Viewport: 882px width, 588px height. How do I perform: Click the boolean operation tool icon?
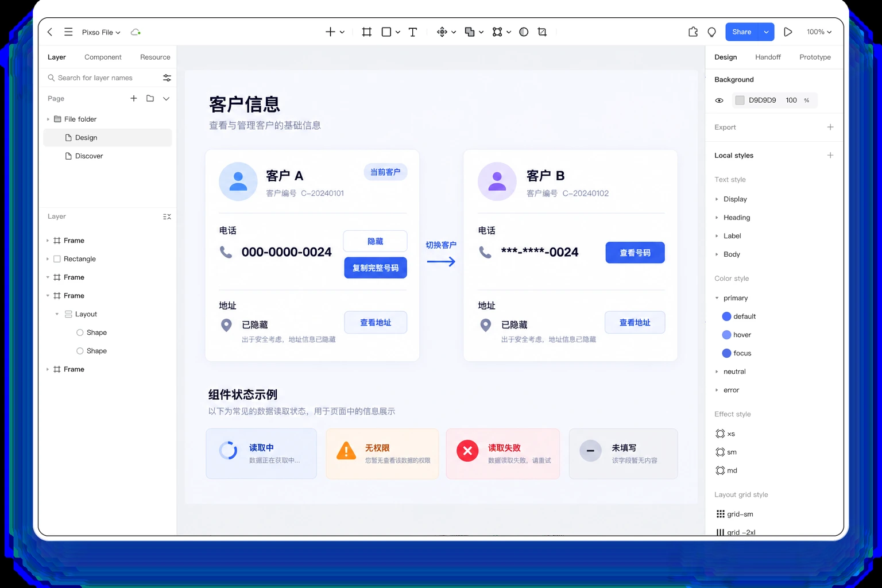point(470,32)
